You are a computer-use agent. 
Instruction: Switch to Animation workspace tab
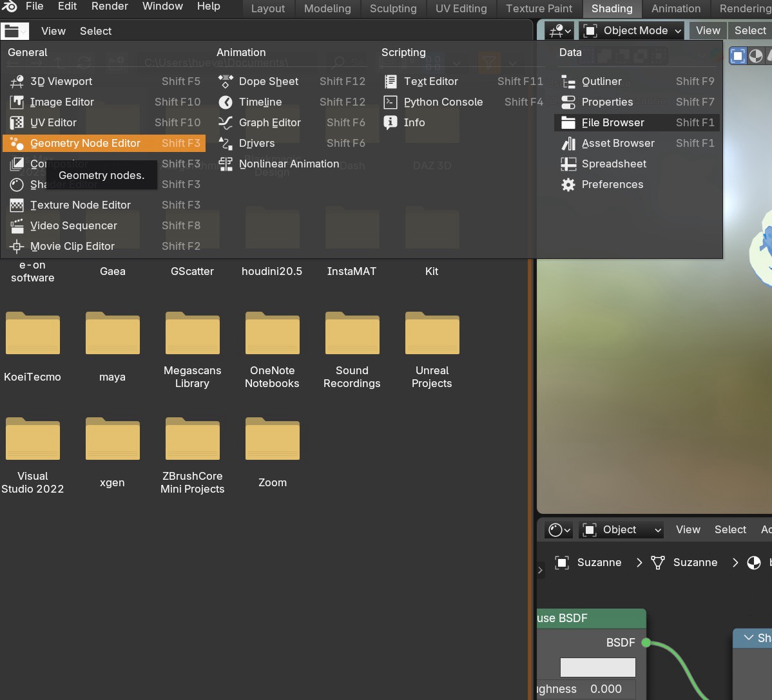675,8
